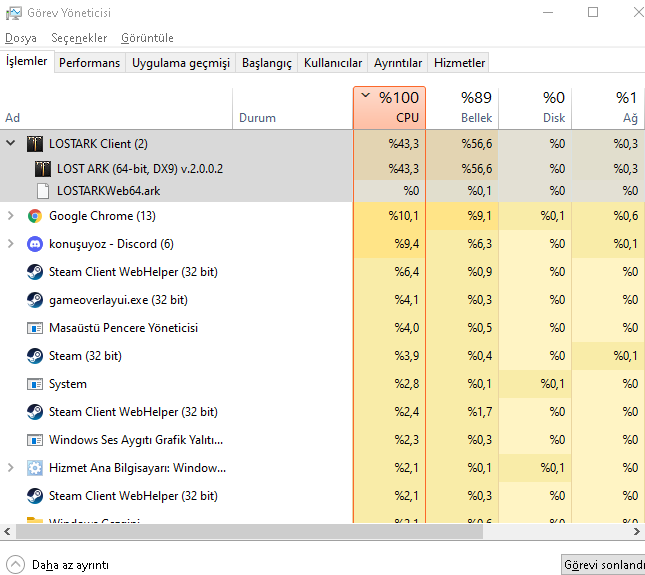This screenshot has width=645, height=575.
Task: Click the Google Chrome icon
Action: point(35,216)
